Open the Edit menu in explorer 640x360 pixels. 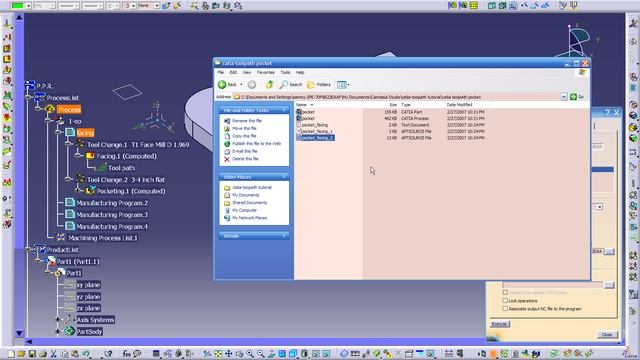233,72
